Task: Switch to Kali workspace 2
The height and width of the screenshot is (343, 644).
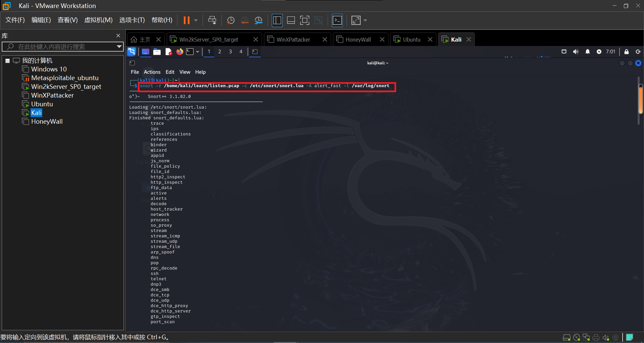Action: click(x=220, y=52)
